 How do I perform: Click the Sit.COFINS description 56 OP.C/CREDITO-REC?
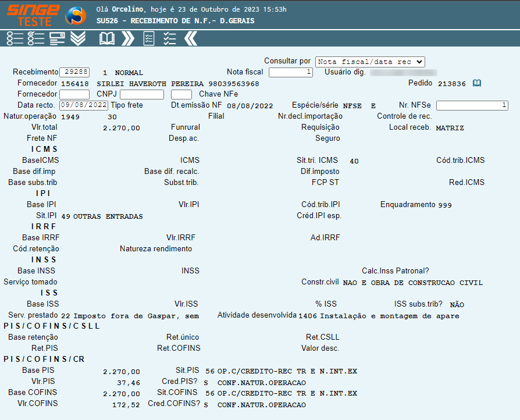click(x=281, y=393)
